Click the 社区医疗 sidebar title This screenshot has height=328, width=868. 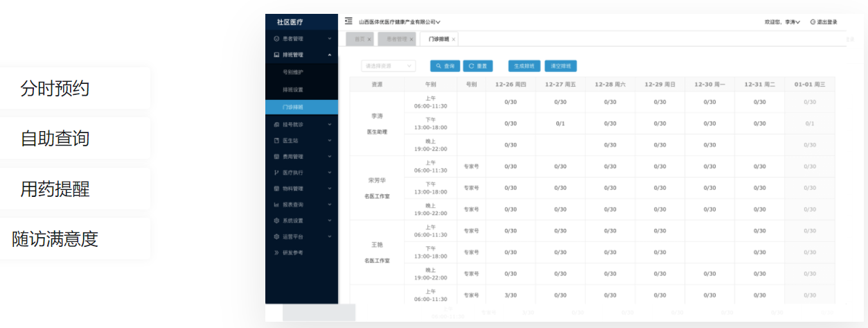290,22
